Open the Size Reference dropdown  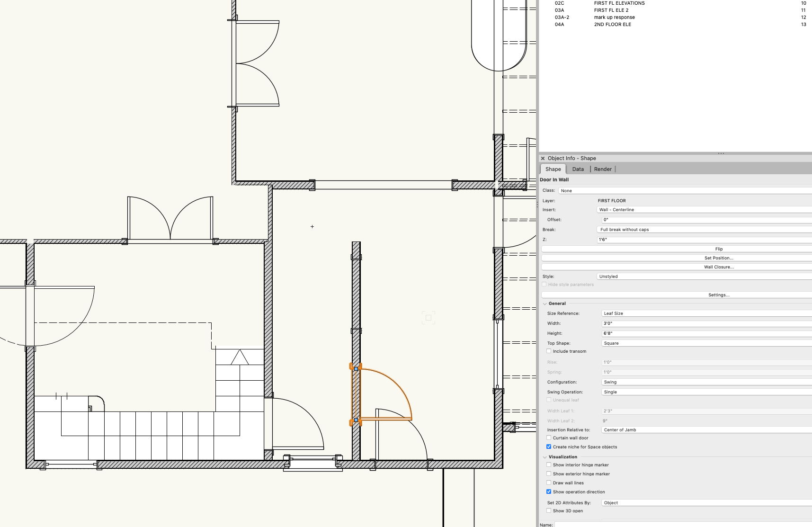click(705, 313)
